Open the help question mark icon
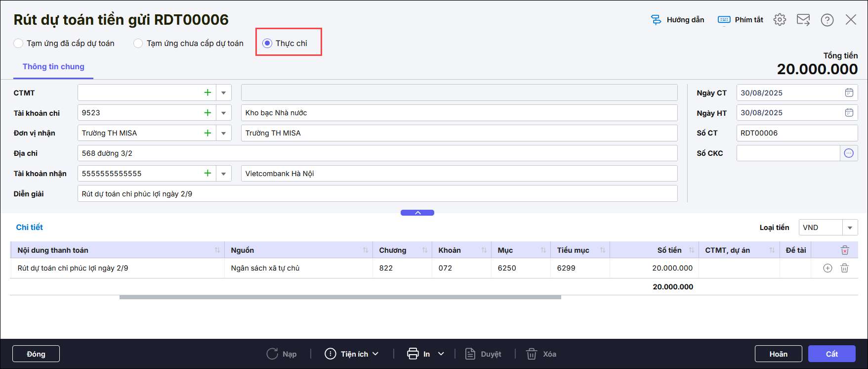Image resolution: width=868 pixels, height=369 pixels. [827, 20]
